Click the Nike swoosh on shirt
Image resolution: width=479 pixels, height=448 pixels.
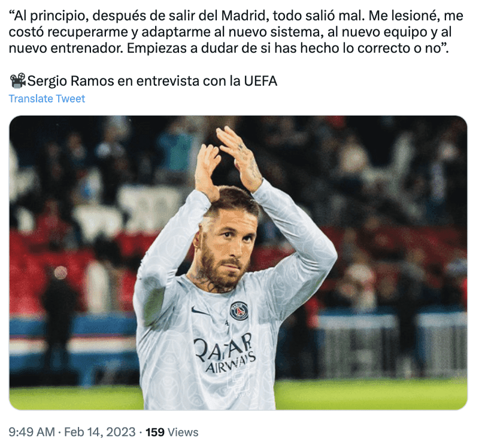click(x=201, y=311)
